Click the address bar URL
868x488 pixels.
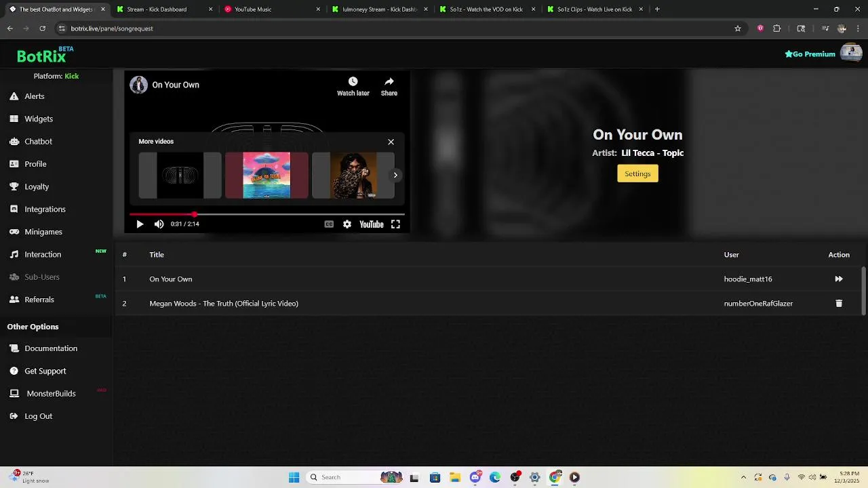[112, 28]
